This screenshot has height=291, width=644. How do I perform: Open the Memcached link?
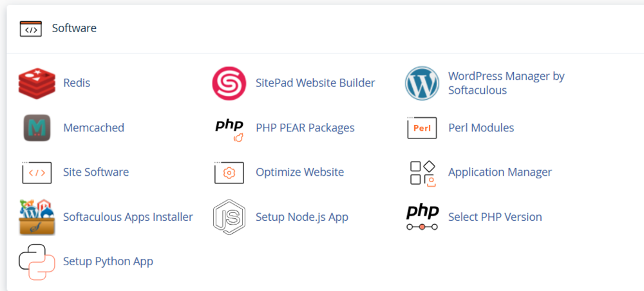(x=93, y=127)
